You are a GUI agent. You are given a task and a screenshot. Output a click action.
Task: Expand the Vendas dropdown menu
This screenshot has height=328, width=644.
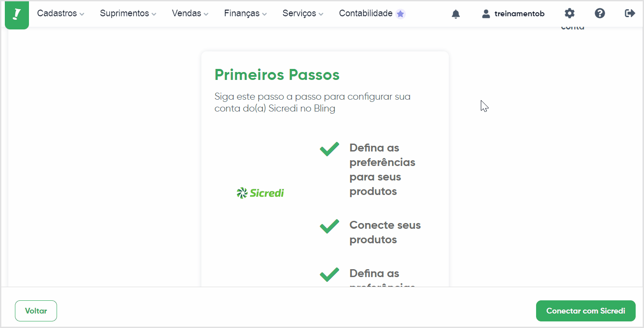pyautogui.click(x=190, y=14)
